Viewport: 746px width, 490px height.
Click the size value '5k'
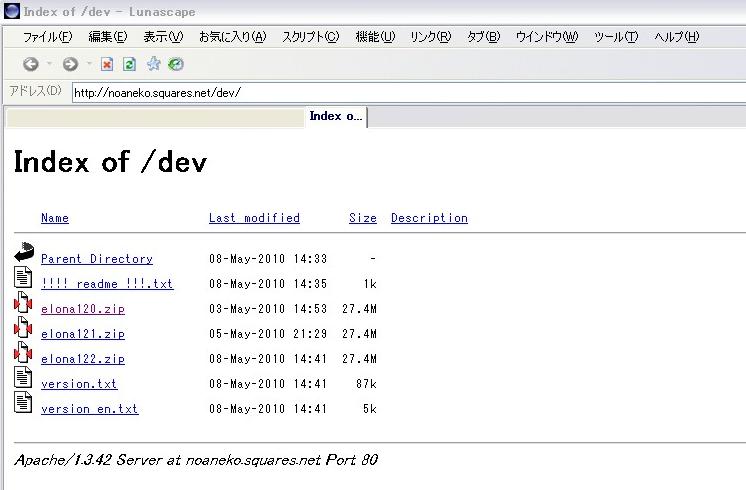(370, 409)
